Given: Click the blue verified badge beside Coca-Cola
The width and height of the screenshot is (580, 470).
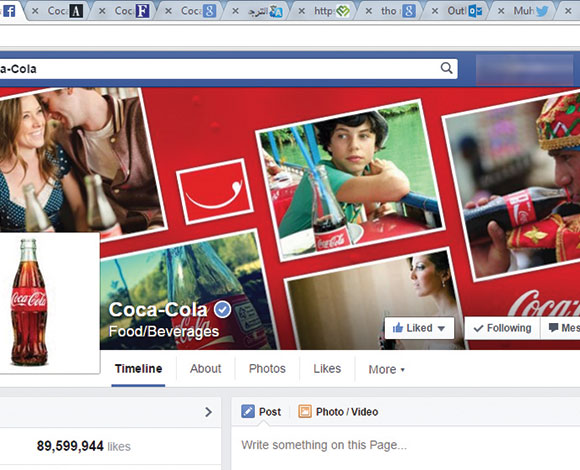Looking at the screenshot, I should [223, 309].
